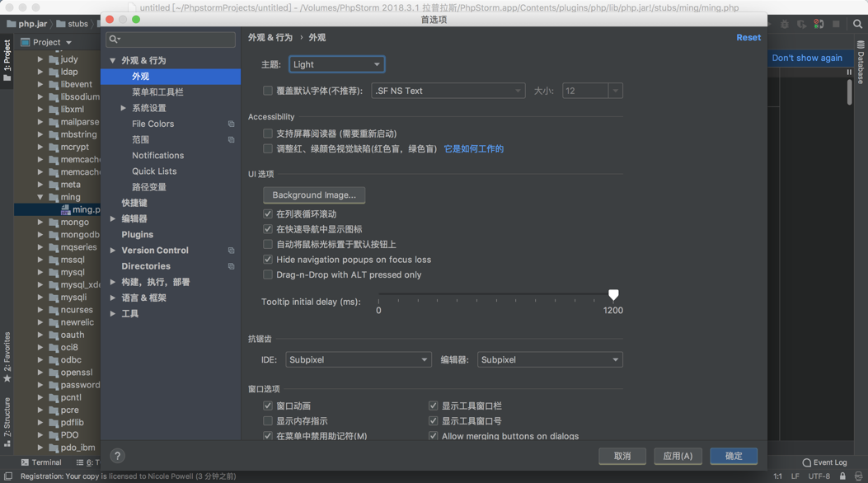Click 确定 OK button
The image size is (868, 483).
point(734,456)
